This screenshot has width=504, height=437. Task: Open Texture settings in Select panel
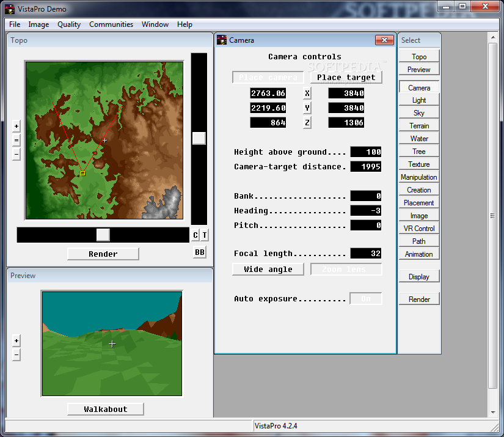coord(419,164)
